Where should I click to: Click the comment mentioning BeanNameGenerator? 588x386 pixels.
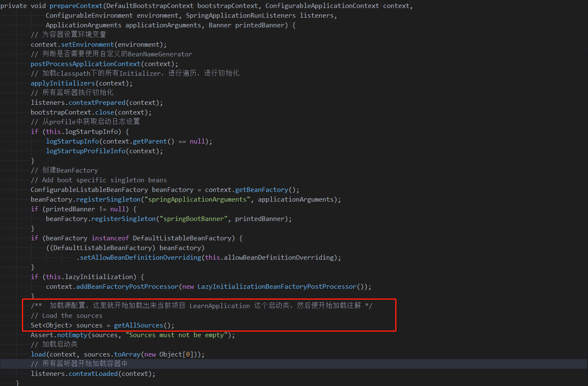tap(112, 54)
